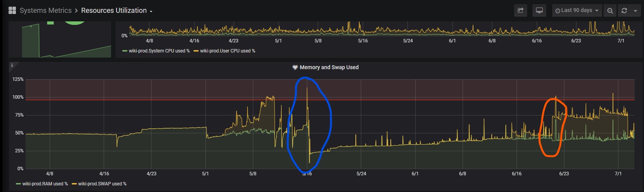This screenshot has width=644, height=192.
Task: Click the 50% y-axis label on memory graph
Action: 19,133
